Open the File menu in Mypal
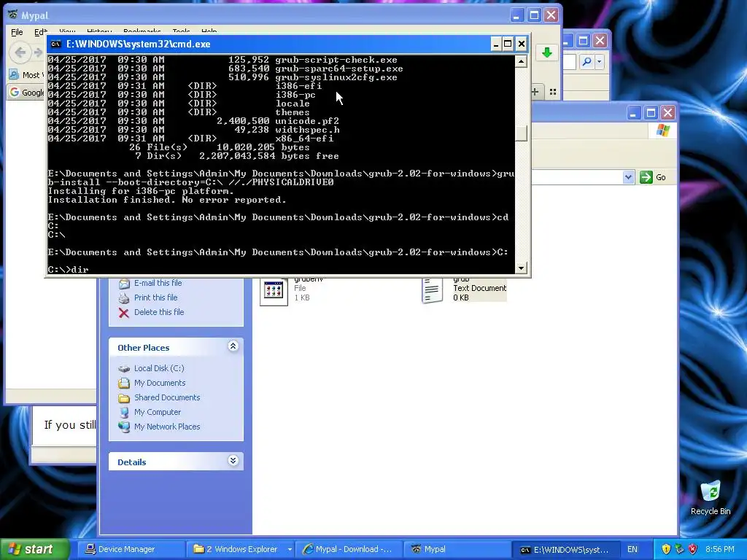This screenshot has height=560, width=747. (18, 32)
